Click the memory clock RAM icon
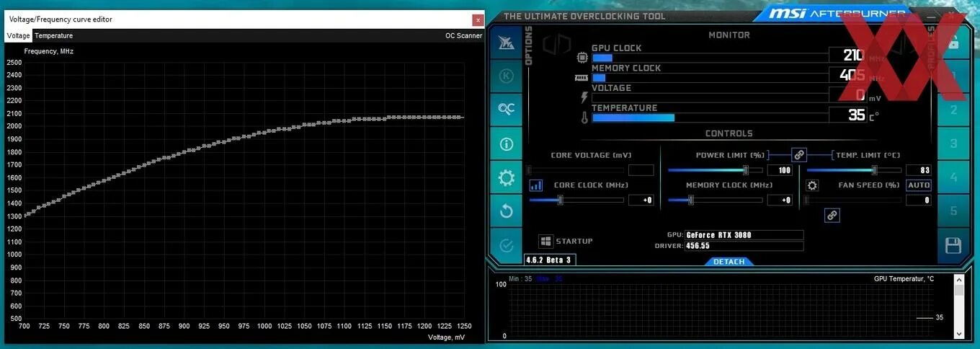 pos(582,77)
